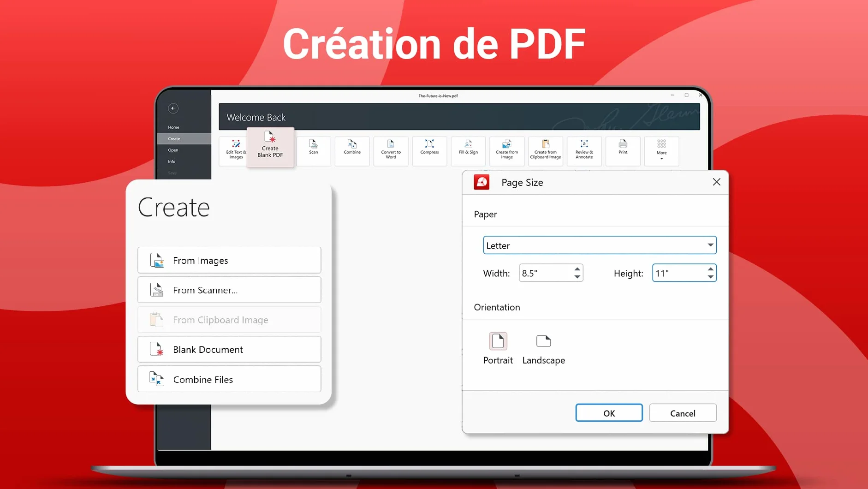The height and width of the screenshot is (489, 868).
Task: Click the From Scanner icon
Action: [157, 290]
